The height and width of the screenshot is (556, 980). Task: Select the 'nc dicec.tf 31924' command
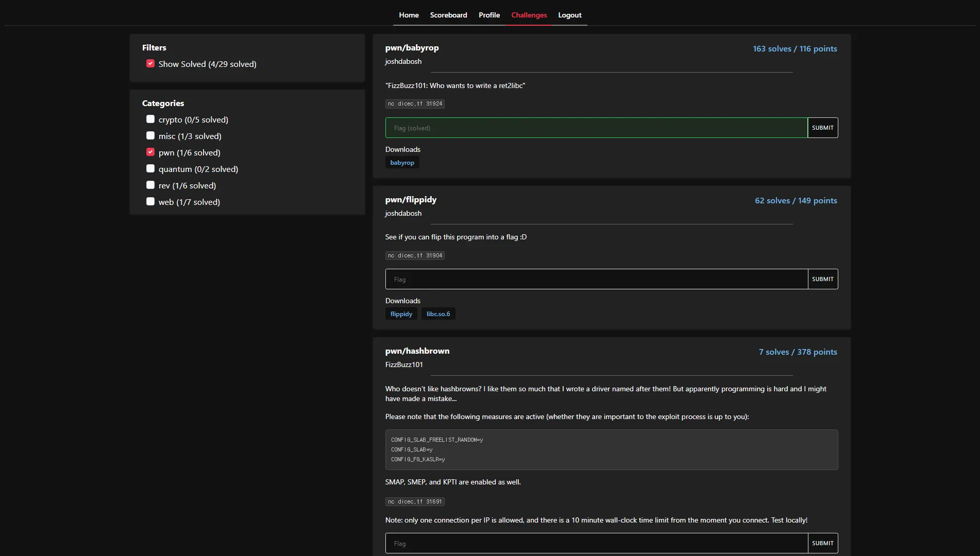click(415, 103)
